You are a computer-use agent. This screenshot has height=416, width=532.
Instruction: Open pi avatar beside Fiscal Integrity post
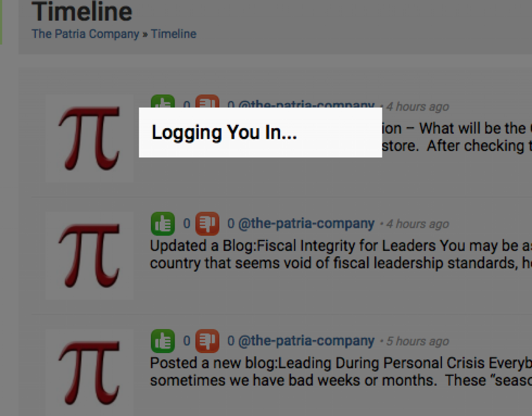(x=89, y=255)
